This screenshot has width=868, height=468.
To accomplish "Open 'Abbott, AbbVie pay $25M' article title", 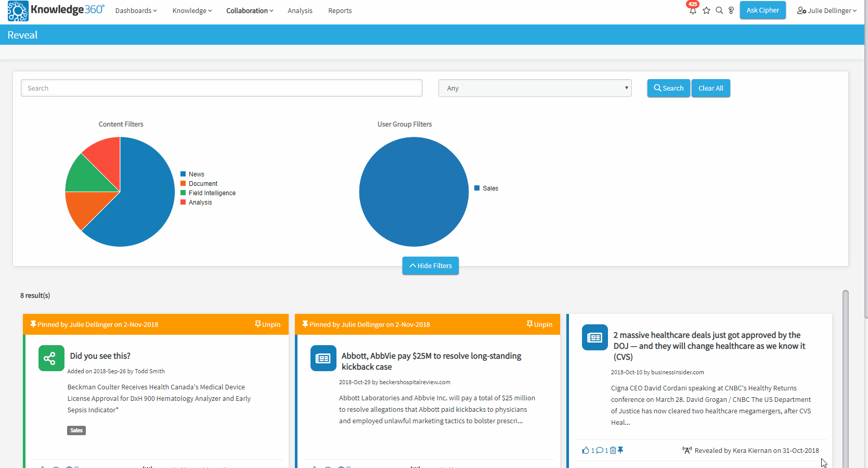I will (432, 361).
